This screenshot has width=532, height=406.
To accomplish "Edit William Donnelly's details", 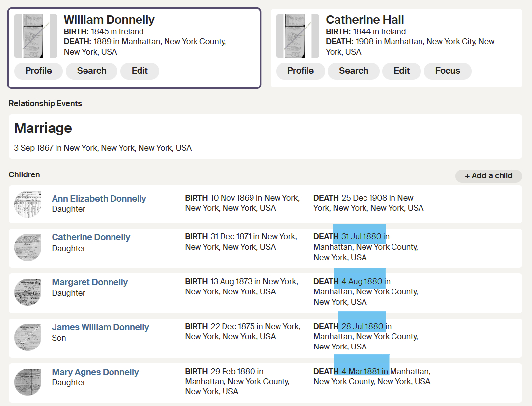I will coord(140,71).
